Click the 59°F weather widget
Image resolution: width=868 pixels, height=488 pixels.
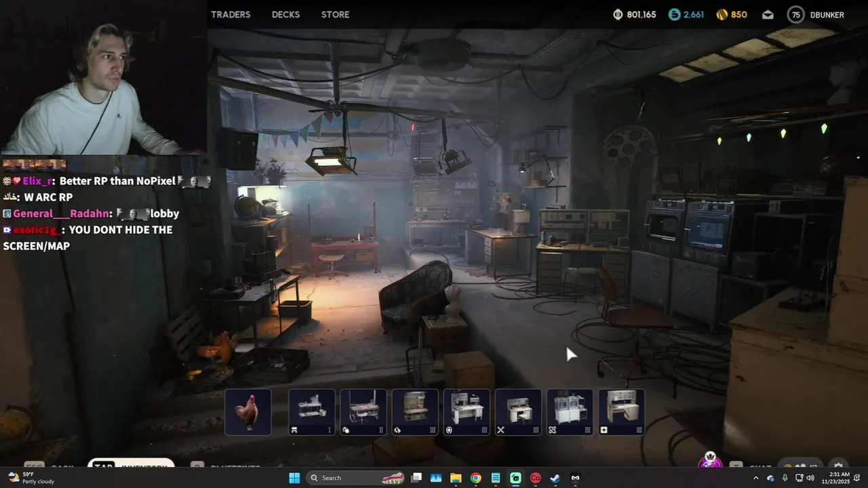[31, 478]
